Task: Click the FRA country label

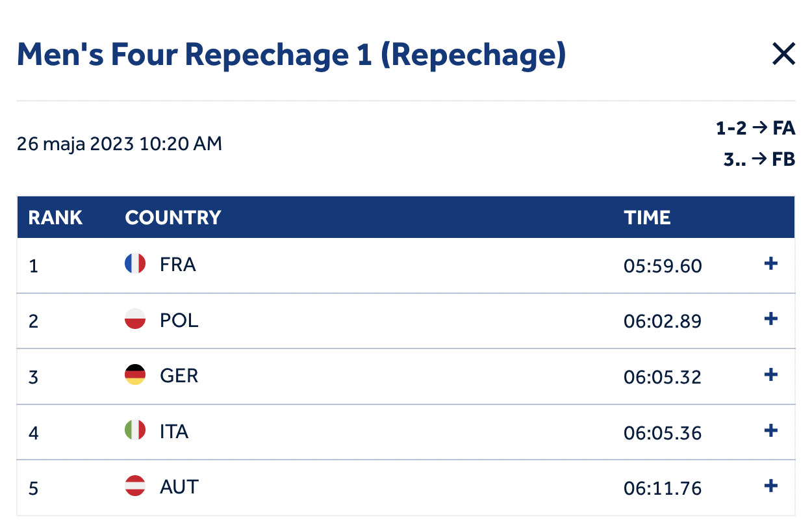Action: click(177, 265)
